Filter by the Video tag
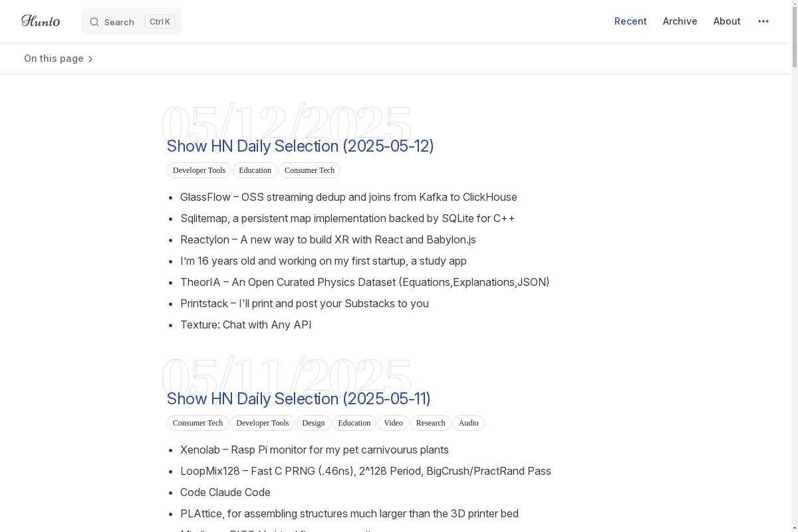798x532 pixels. tap(393, 423)
